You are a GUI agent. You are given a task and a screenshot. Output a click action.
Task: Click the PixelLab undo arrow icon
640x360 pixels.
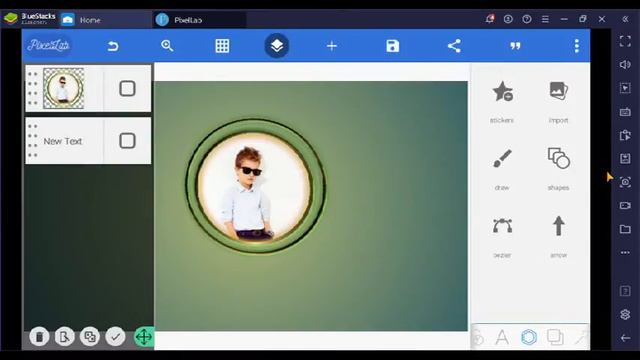113,46
